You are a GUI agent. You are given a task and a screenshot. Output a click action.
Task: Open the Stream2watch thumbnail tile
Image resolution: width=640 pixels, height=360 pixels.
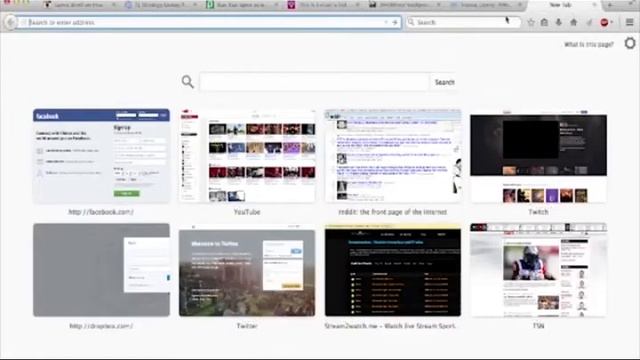(393, 270)
